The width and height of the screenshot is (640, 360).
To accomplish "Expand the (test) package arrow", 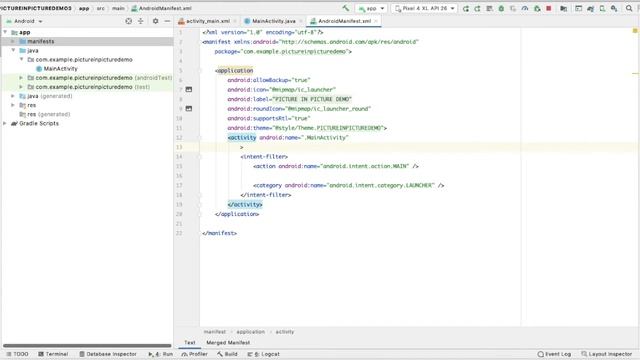I will (21, 87).
